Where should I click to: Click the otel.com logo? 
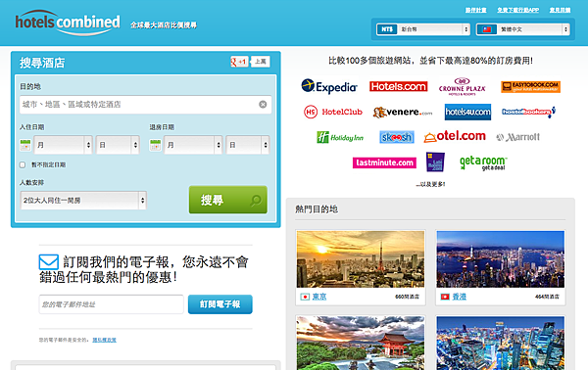(x=455, y=136)
